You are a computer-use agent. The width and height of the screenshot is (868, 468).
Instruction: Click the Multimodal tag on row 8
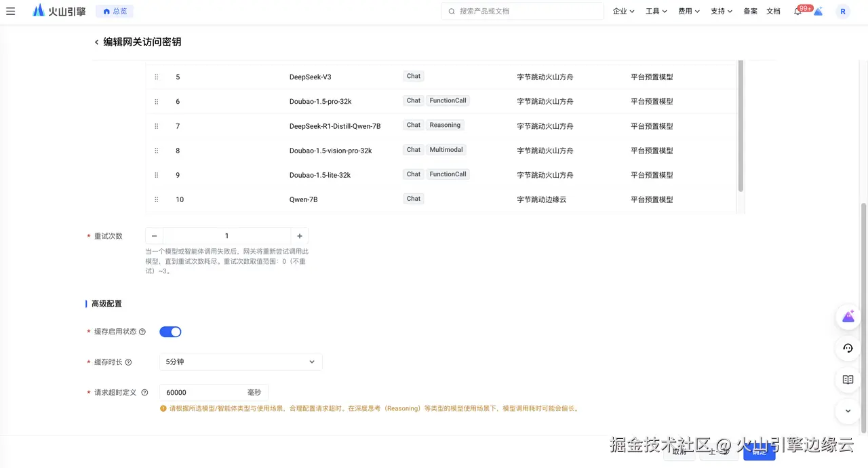[446, 150]
